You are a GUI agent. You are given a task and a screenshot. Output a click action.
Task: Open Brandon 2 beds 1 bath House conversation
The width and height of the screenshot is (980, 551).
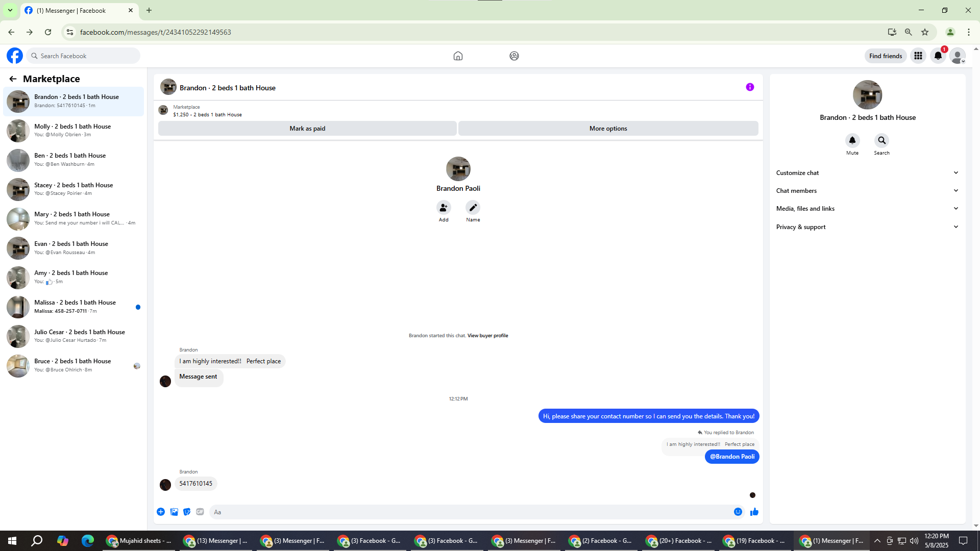point(73,101)
